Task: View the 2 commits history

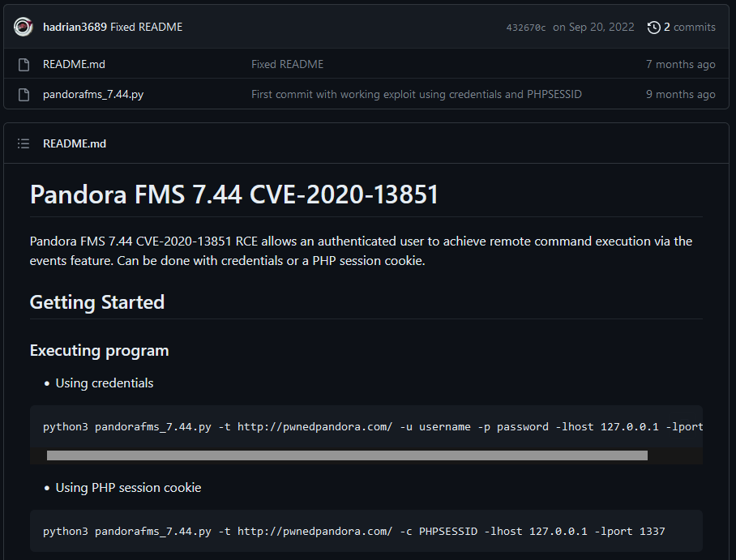Action: click(689, 28)
